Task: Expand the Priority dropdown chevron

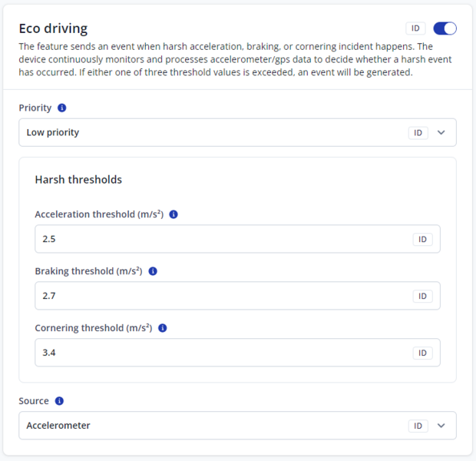Action: click(x=441, y=133)
